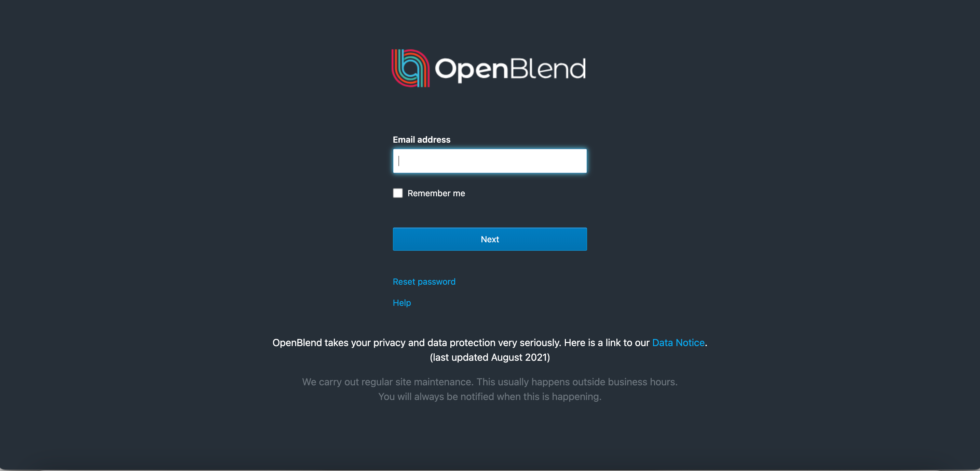Place cursor at text caret in email box

point(399,161)
